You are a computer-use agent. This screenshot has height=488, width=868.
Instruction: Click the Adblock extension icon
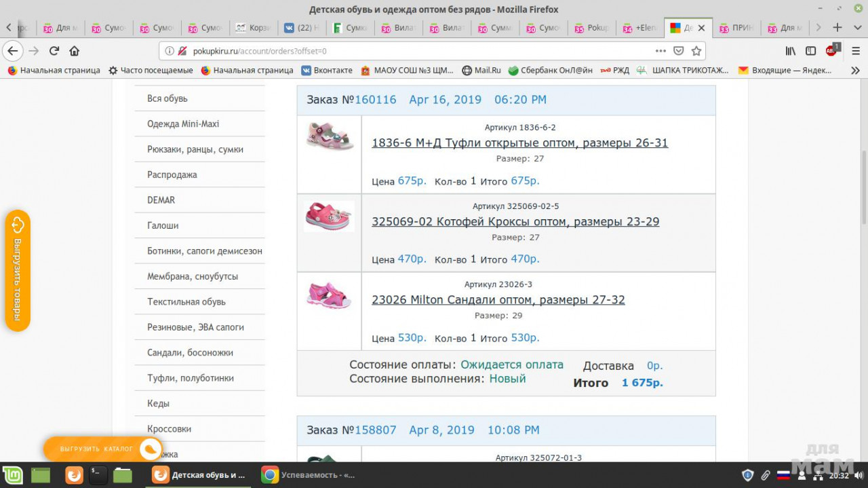(831, 51)
